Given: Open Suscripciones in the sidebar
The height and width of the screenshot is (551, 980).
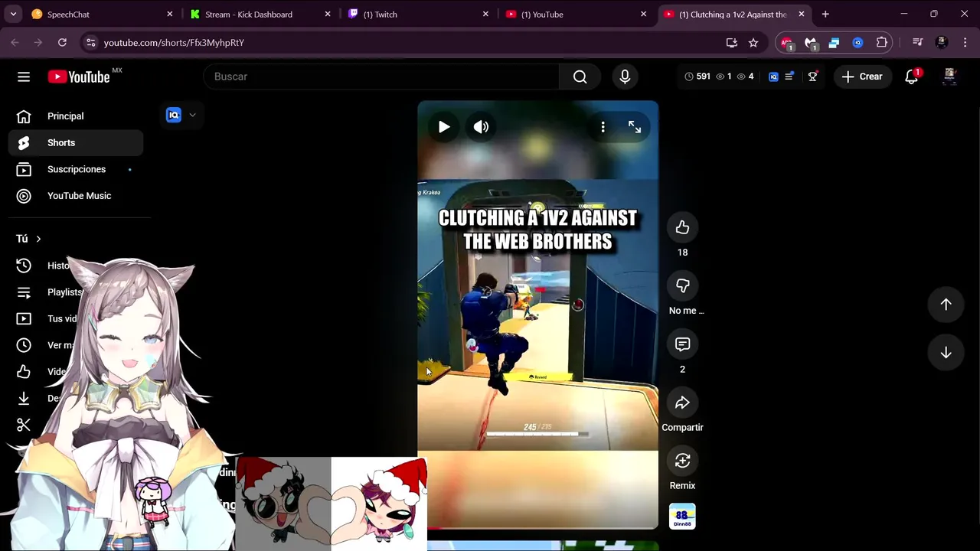Looking at the screenshot, I should pos(76,169).
